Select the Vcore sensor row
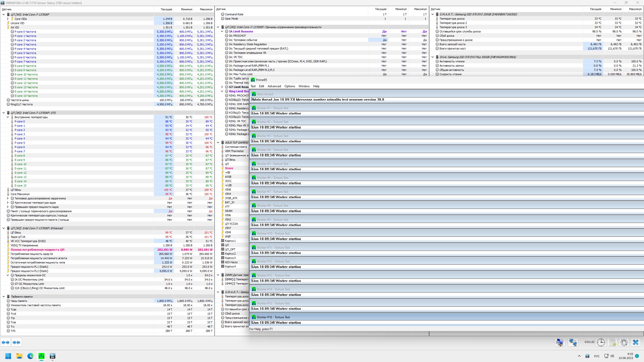This screenshot has width=644, height=362. [229, 168]
